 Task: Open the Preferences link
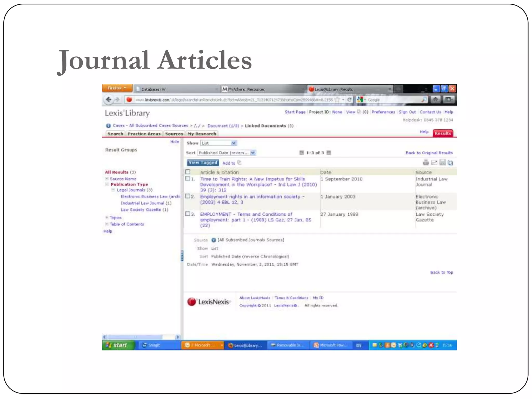tap(383, 112)
